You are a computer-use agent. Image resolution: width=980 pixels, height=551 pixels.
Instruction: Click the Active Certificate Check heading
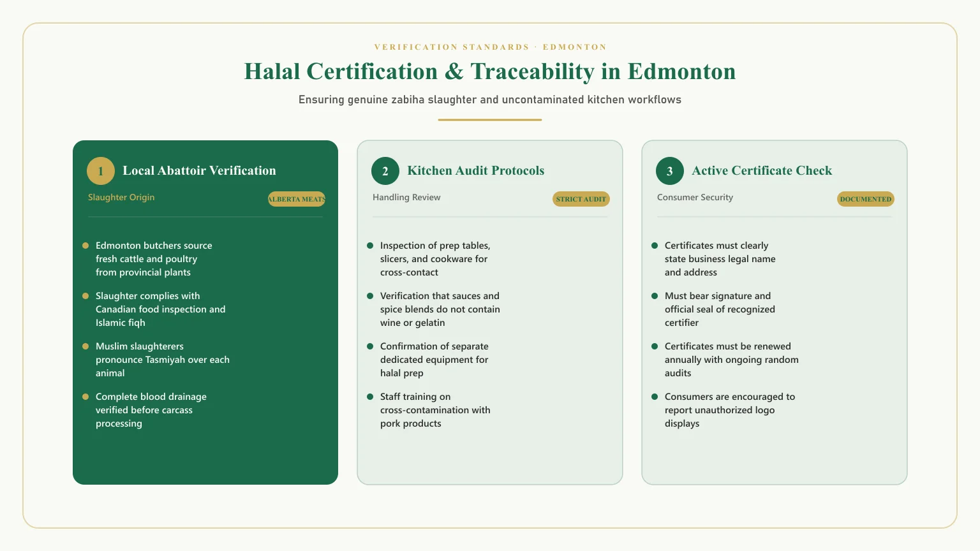(762, 171)
